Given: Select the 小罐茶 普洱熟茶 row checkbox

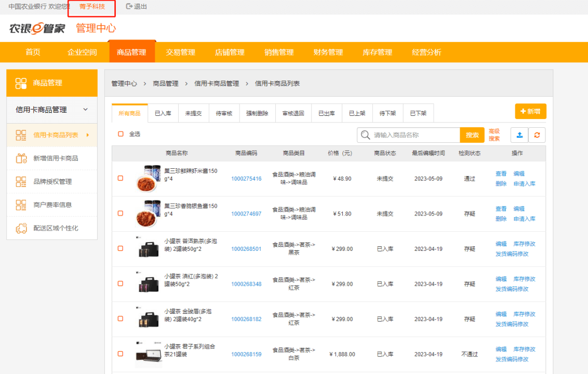Looking at the screenshot, I should 121,248.
